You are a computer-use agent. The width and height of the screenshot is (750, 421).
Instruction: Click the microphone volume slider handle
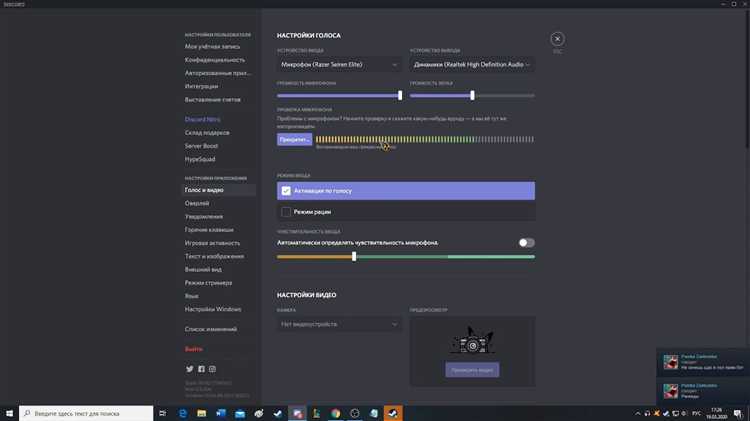pyautogui.click(x=400, y=95)
